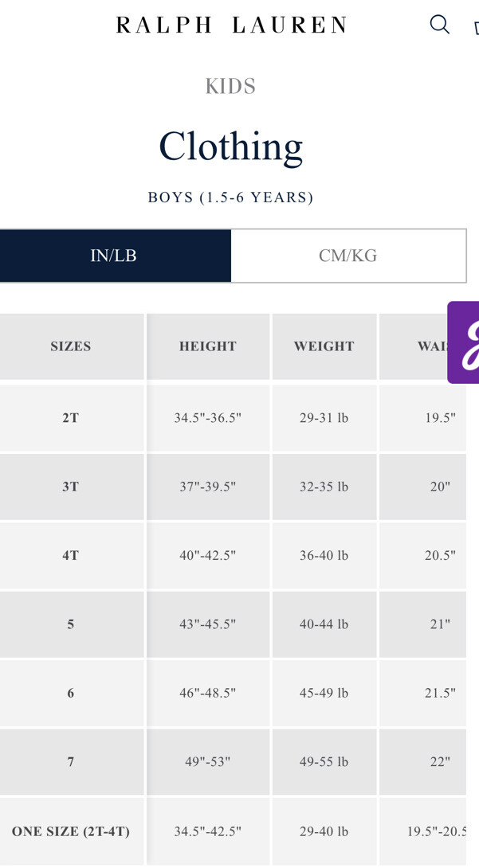Click the 45-49 lb weight cell
479x868 pixels.
[x=324, y=693]
